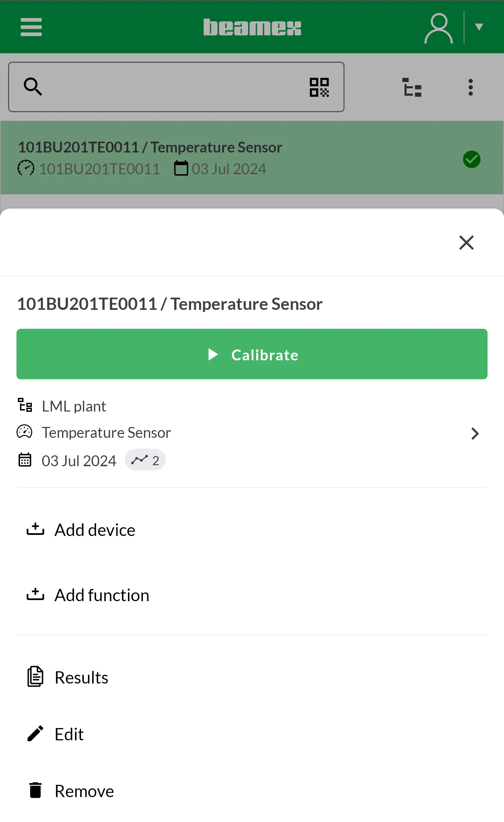Scan a QR code from search bar
The image size is (504, 822).
pos(319,87)
